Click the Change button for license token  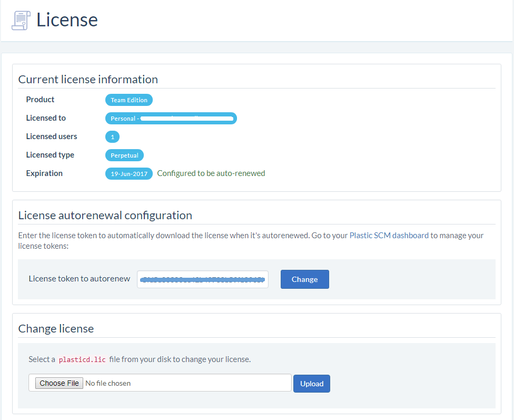304,279
